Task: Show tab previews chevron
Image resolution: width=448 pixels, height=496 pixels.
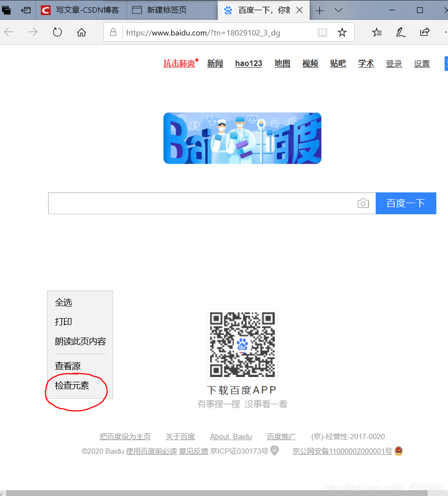Action: (x=339, y=10)
